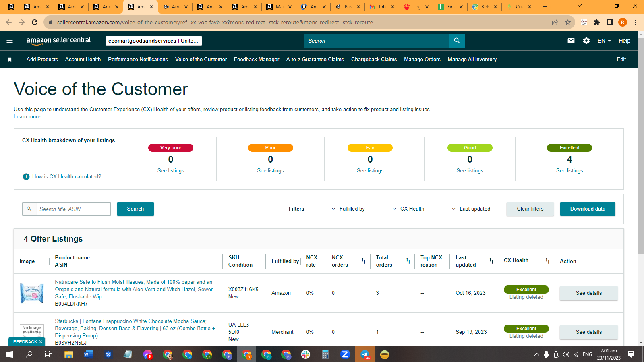The width and height of the screenshot is (644, 362).
Task: Open Manage All Inventory
Action: coord(472,60)
